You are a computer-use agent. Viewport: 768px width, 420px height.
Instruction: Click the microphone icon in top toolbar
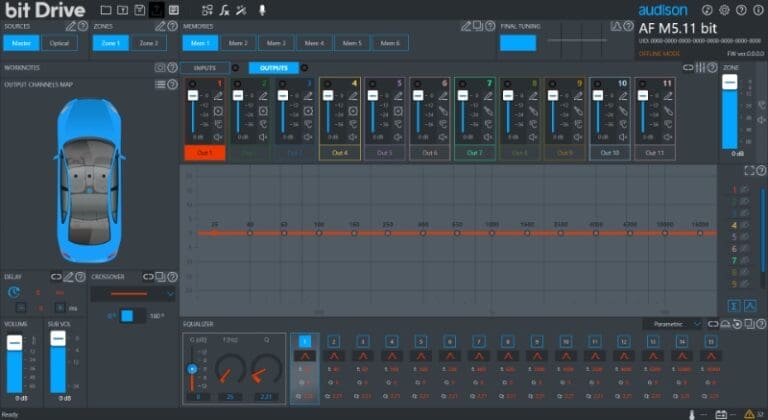click(x=262, y=10)
